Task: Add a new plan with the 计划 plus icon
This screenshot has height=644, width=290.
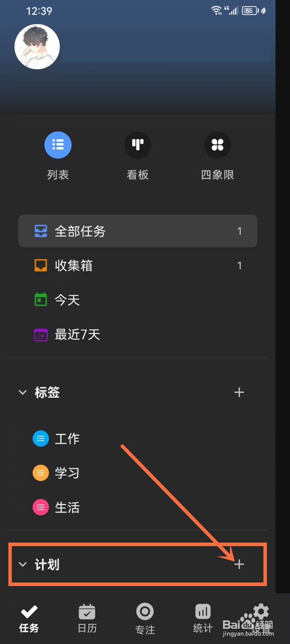Action: [x=239, y=564]
